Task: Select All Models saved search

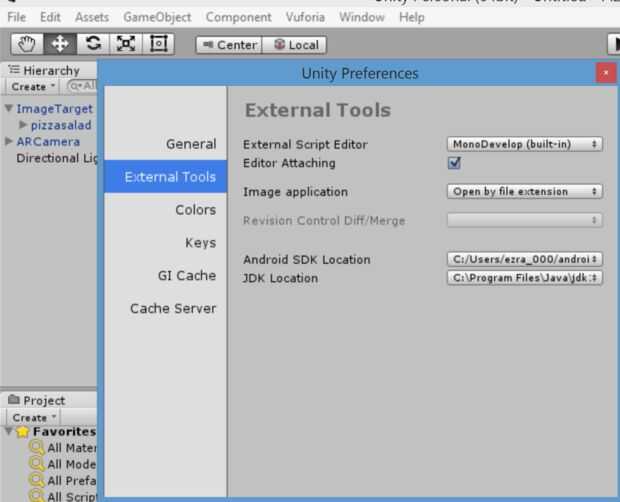Action: (x=63, y=464)
